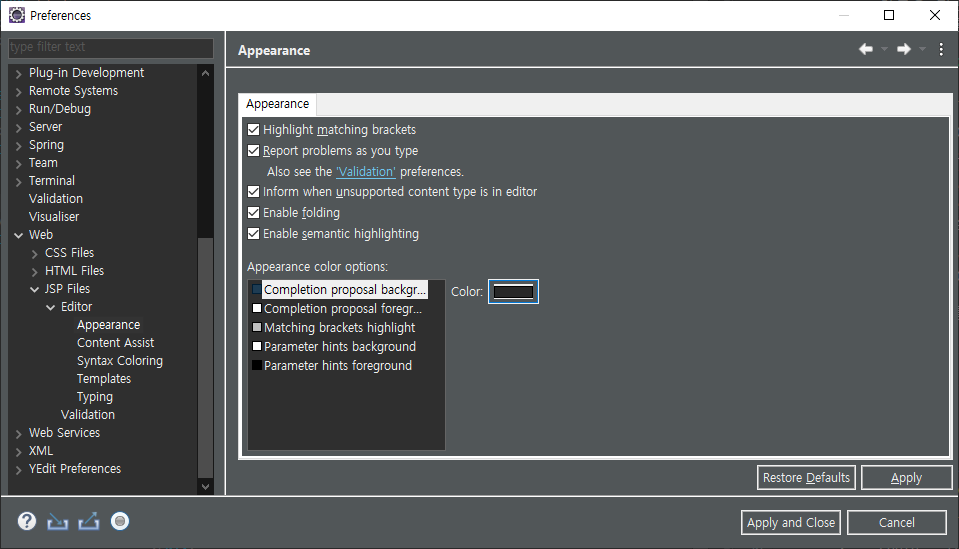Select Content Assist in the tree
This screenshot has width=959, height=549.
[x=115, y=343]
